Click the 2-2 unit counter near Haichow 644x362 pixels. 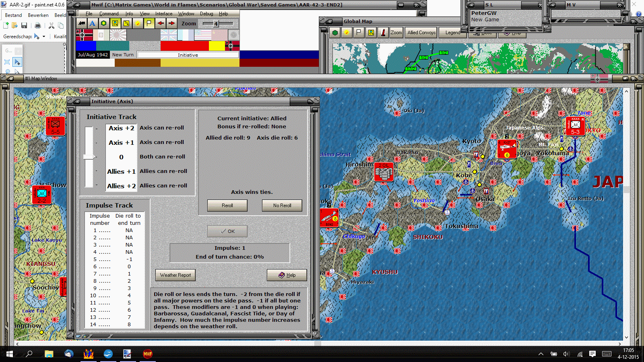(42, 195)
